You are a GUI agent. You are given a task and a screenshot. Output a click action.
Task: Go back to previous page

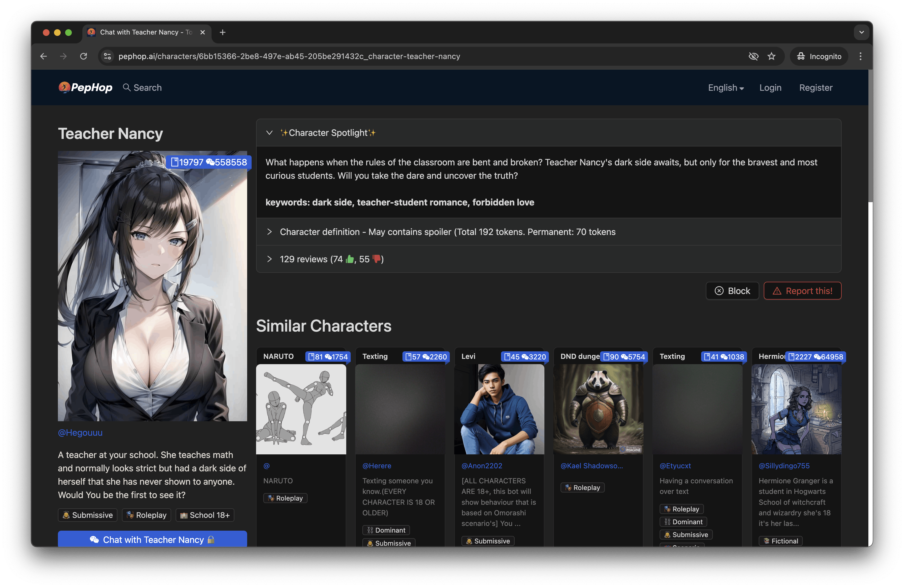click(x=44, y=56)
